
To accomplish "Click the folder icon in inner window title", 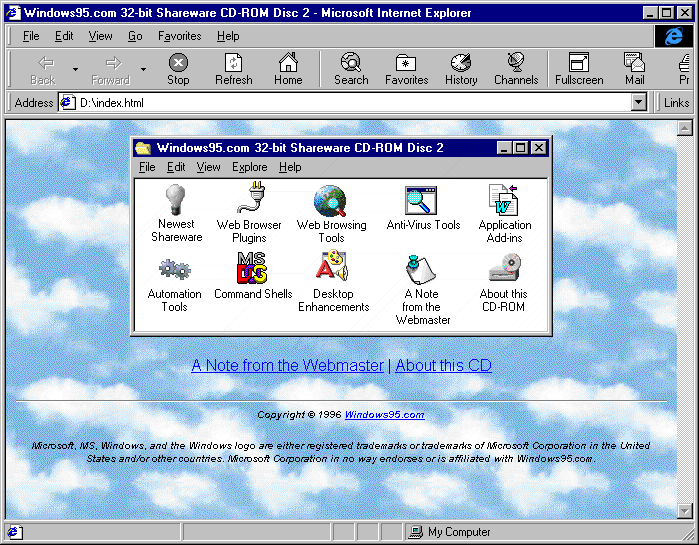I will point(143,148).
